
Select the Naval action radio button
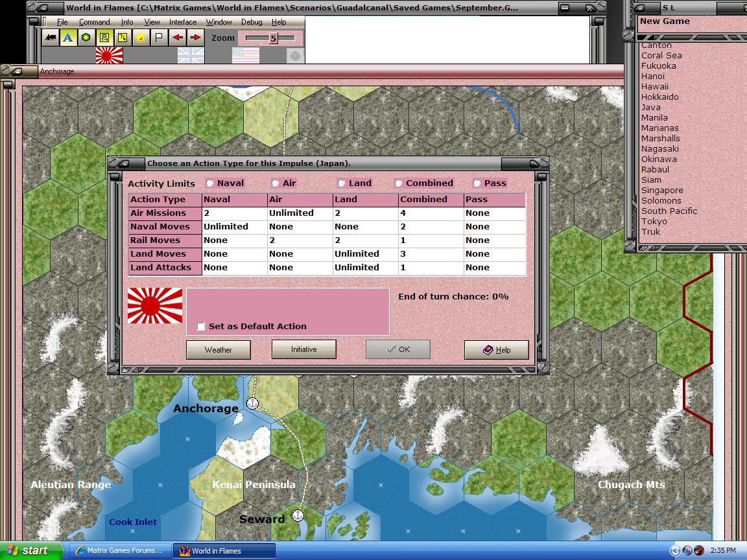click(209, 183)
